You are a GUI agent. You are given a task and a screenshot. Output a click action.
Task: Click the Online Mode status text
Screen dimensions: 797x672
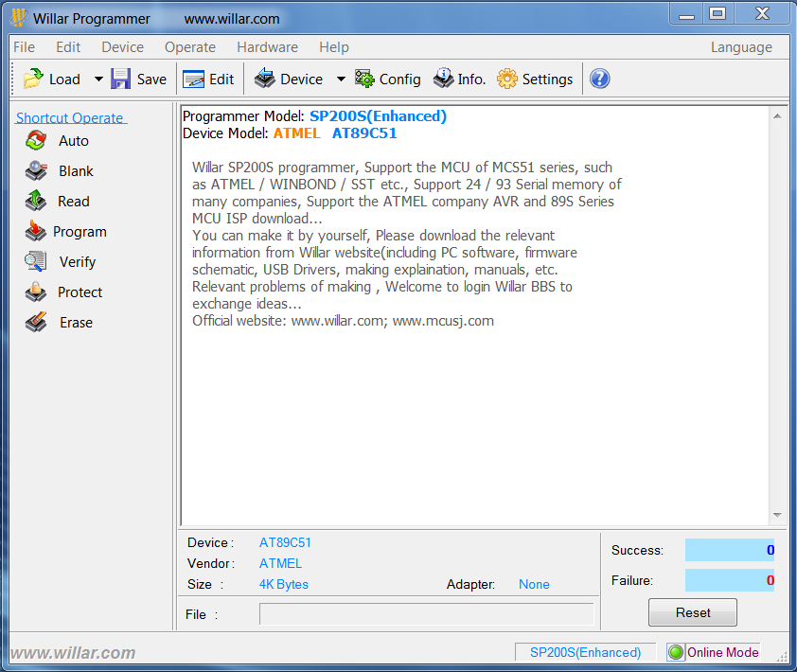(723, 652)
